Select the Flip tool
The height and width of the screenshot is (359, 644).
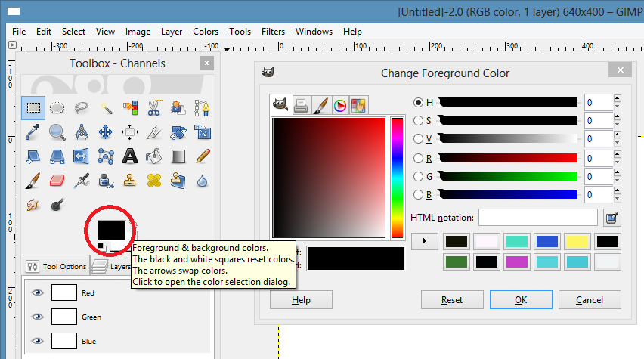point(82,156)
